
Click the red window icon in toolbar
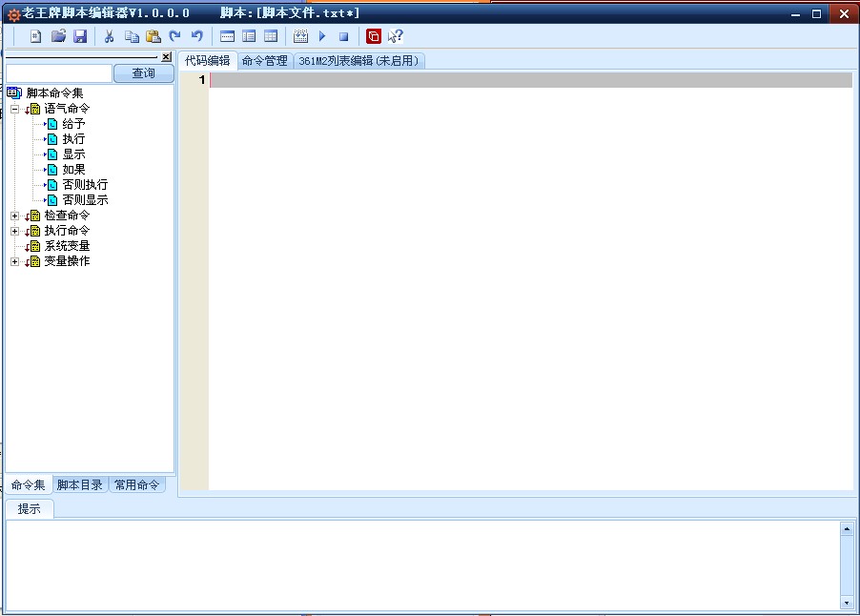point(374,36)
